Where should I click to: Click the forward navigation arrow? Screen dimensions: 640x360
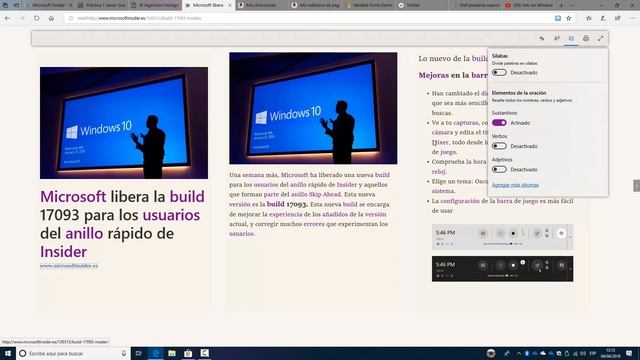[x=22, y=18]
